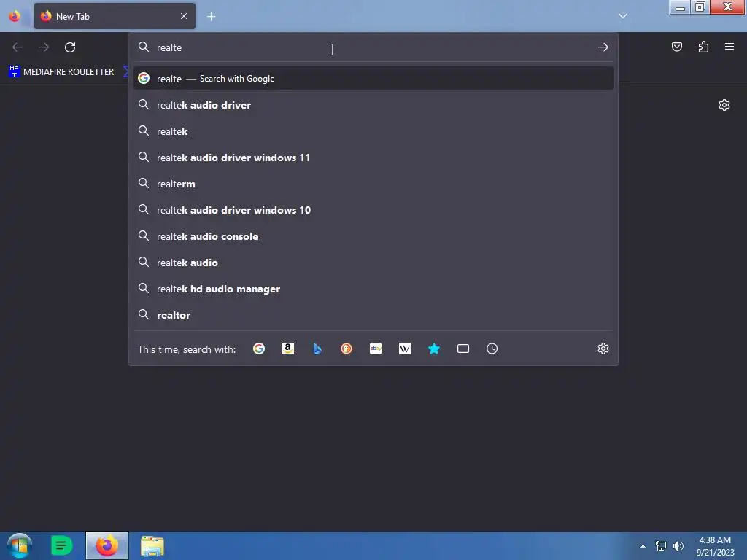Image resolution: width=747 pixels, height=560 pixels.
Task: Search bookmarks using the star icon
Action: click(434, 349)
